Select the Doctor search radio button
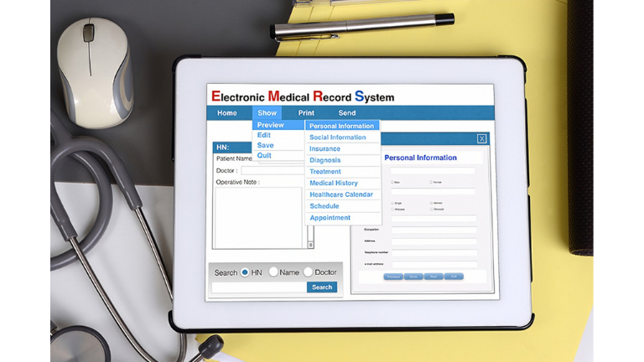This screenshot has width=644, height=362. [x=308, y=272]
